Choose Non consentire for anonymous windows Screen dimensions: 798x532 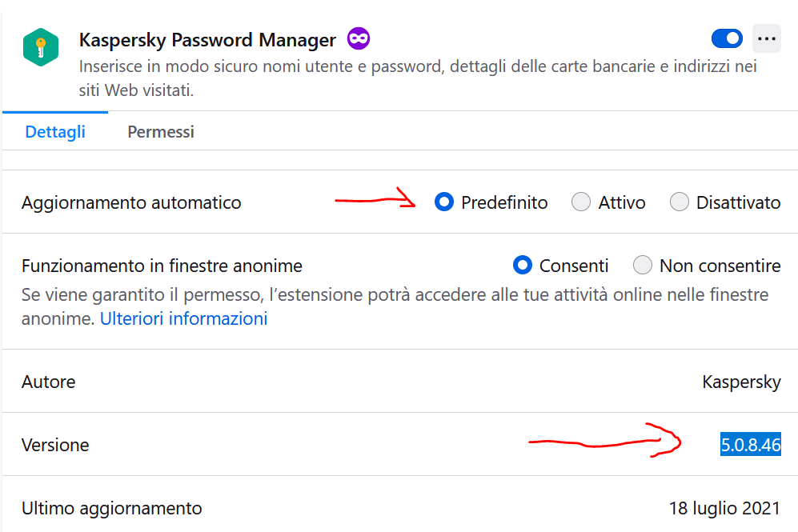(x=643, y=265)
